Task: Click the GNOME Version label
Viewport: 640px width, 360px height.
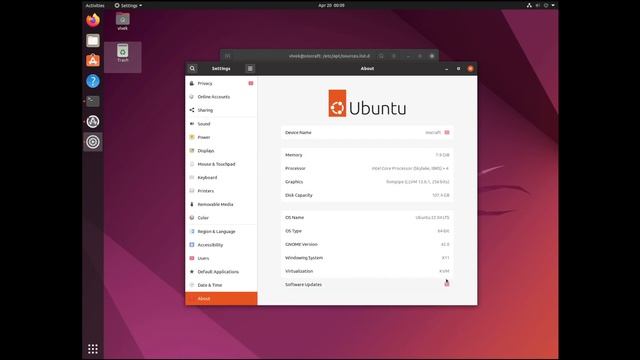Action: point(301,244)
